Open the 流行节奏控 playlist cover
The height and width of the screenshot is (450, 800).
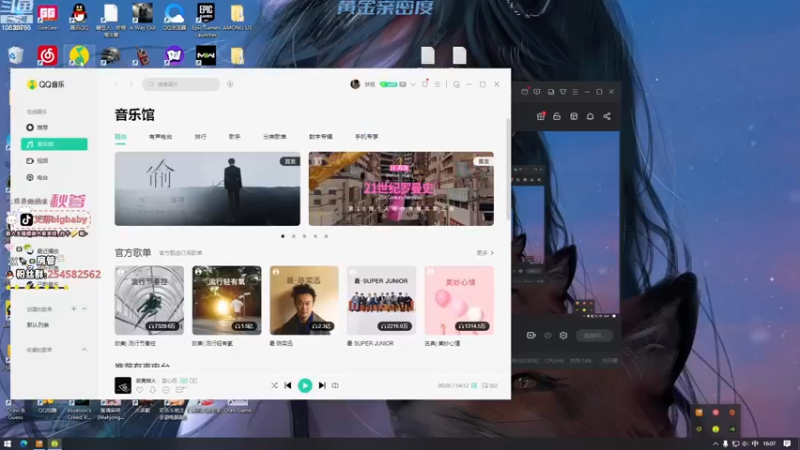149,300
